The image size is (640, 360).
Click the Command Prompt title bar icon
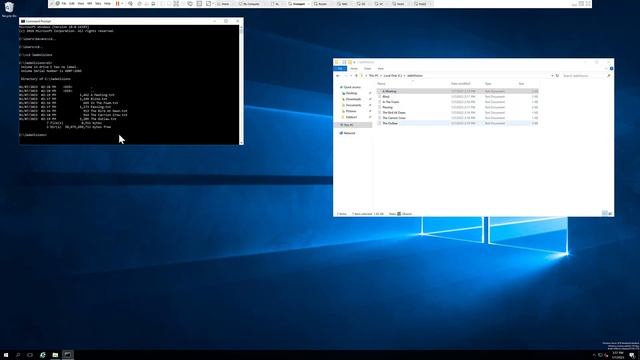tap(23, 21)
